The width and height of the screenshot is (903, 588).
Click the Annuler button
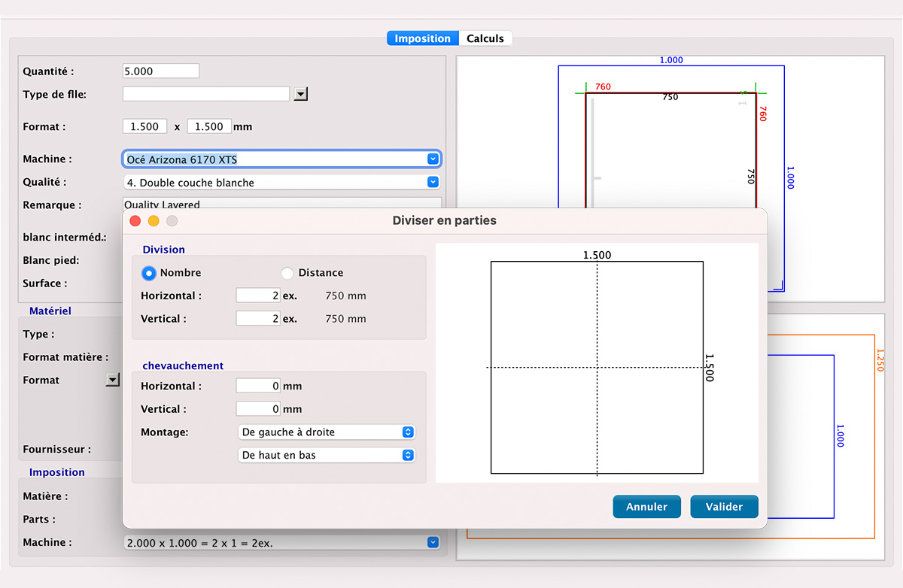click(x=646, y=506)
